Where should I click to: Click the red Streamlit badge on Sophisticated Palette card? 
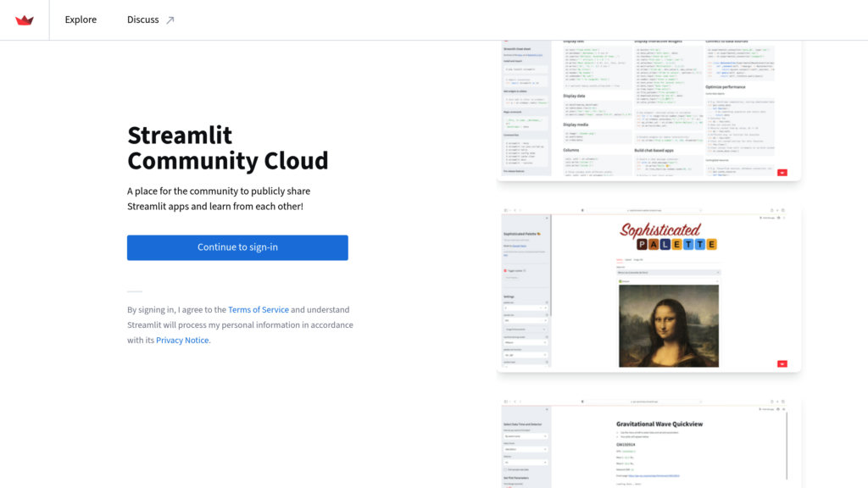coord(782,363)
